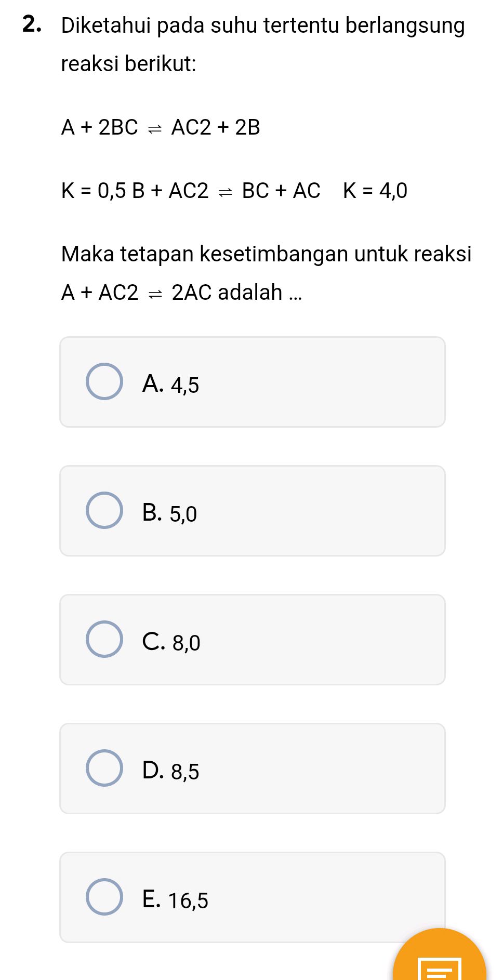Select the radio button for answer B. 5,0
Image resolution: width=503 pixels, height=980 pixels.
(104, 511)
